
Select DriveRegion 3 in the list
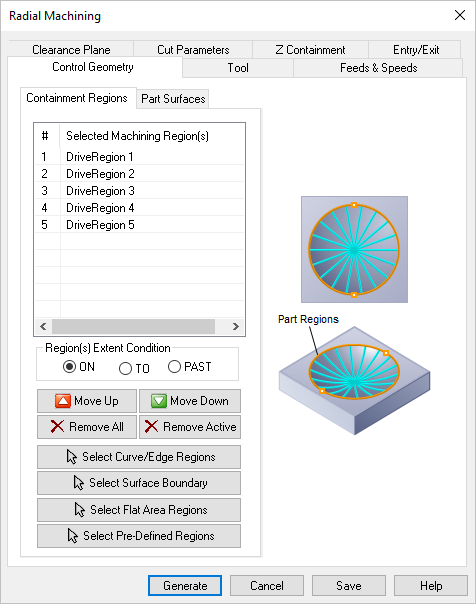(x=139, y=190)
